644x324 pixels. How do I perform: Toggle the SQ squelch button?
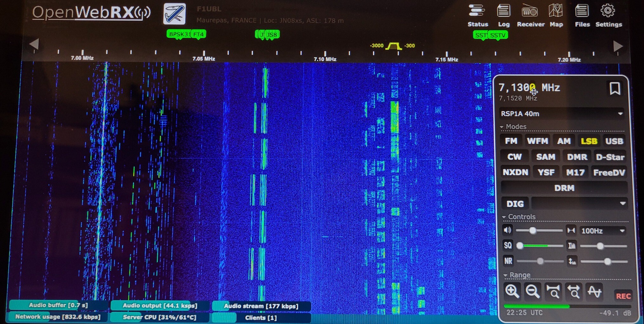[x=508, y=245]
